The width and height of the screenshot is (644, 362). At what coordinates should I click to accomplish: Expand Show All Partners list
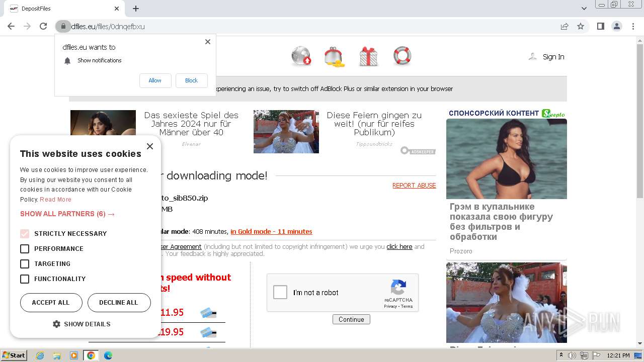67,214
